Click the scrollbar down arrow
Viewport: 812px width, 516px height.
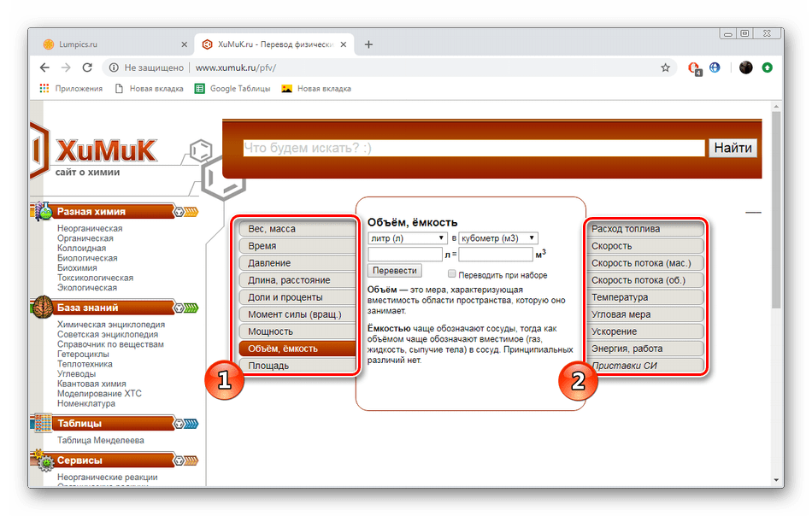[776, 480]
